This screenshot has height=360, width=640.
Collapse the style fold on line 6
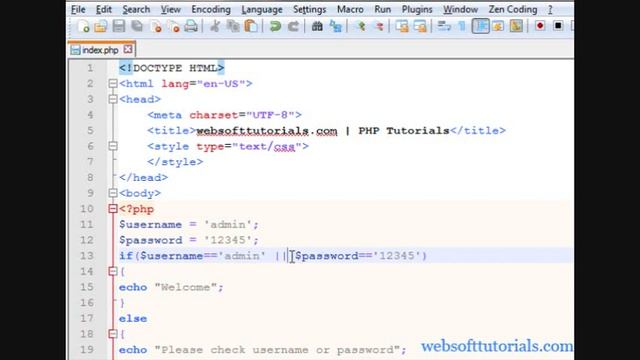pyautogui.click(x=113, y=146)
